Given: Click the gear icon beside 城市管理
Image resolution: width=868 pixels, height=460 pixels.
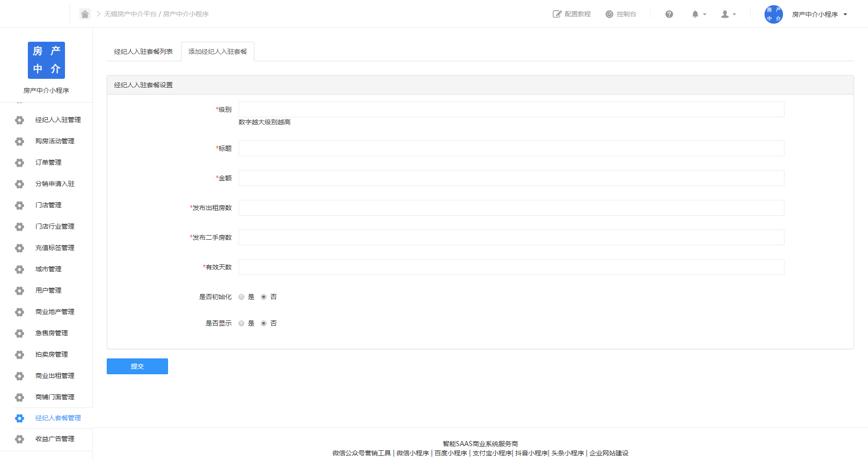Looking at the screenshot, I should pos(19,269).
